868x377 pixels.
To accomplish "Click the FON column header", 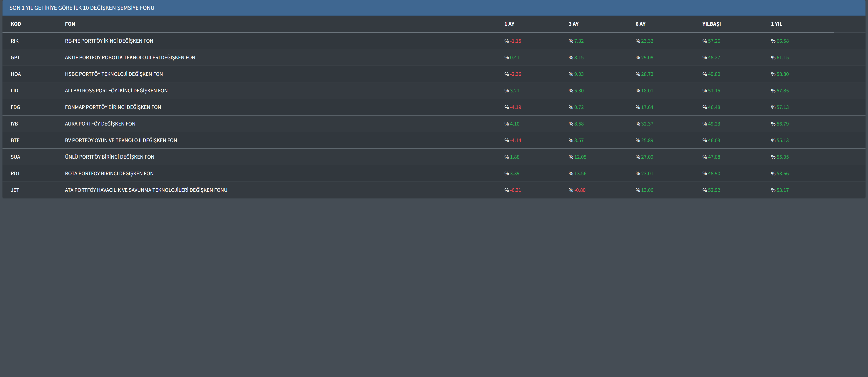I will [70, 24].
